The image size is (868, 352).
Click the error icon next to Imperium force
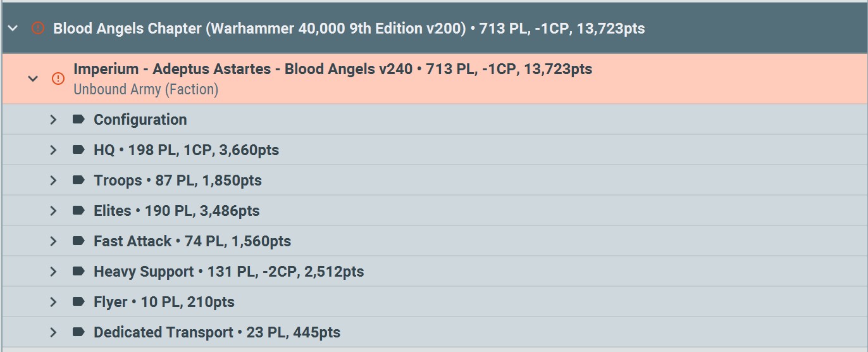click(58, 79)
